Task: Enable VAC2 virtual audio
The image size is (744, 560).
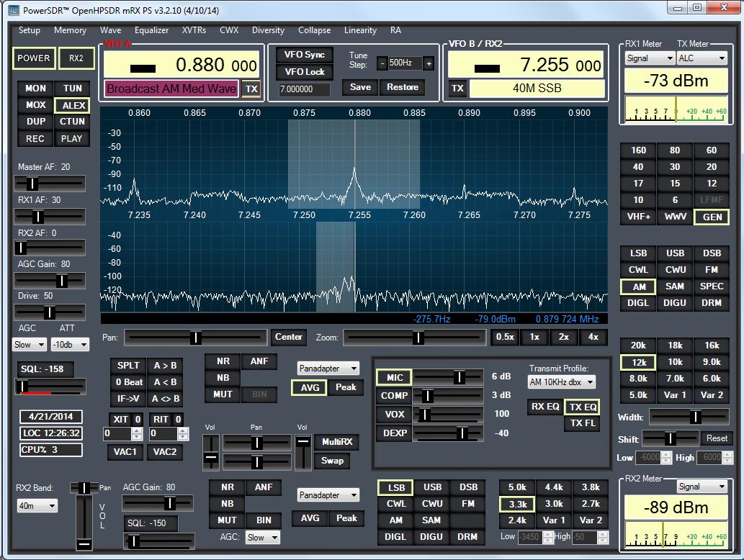Action: tap(165, 452)
